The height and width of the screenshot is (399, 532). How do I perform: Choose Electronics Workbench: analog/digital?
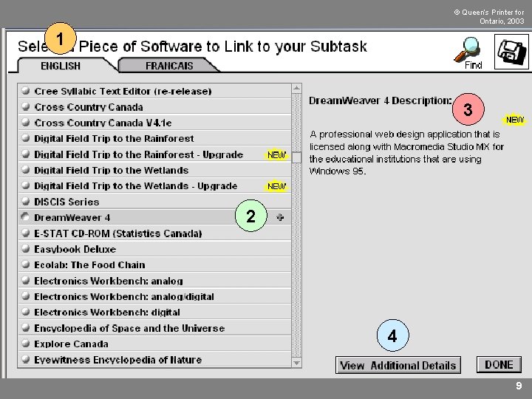(x=154, y=296)
